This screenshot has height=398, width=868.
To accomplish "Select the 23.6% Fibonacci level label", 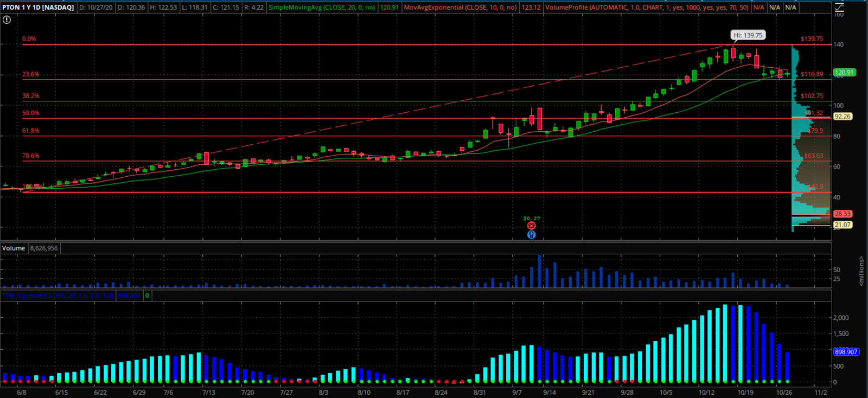I will [x=31, y=74].
